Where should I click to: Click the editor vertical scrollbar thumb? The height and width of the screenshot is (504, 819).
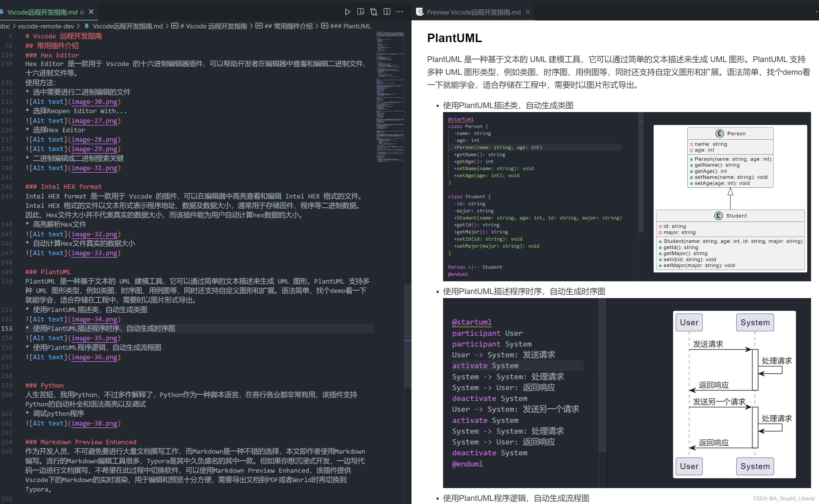(x=407, y=335)
